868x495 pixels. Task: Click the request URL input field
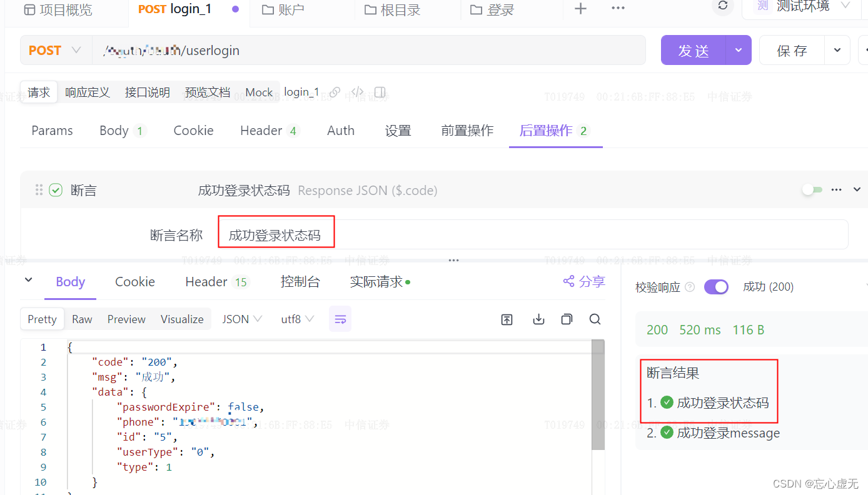point(369,51)
